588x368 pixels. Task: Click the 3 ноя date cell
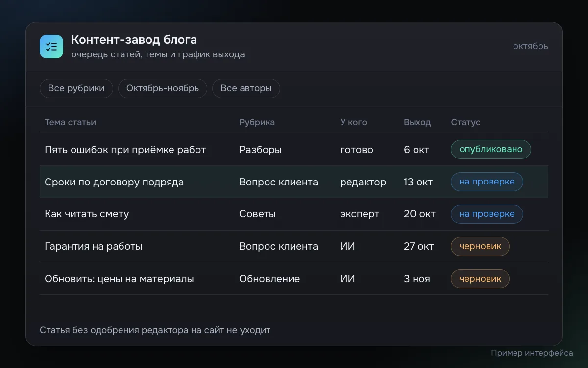(x=417, y=279)
